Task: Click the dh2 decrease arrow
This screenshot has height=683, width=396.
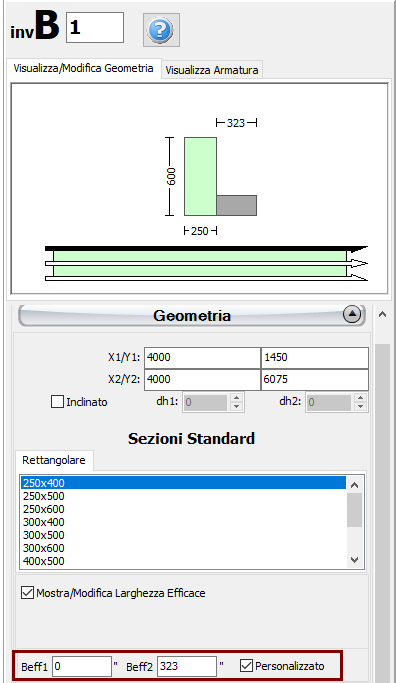Action: point(360,406)
